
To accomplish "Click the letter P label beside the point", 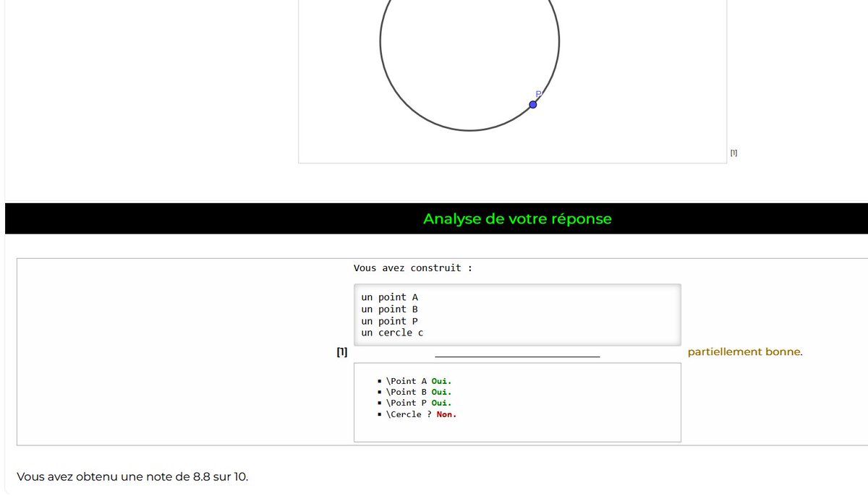I will click(x=538, y=94).
